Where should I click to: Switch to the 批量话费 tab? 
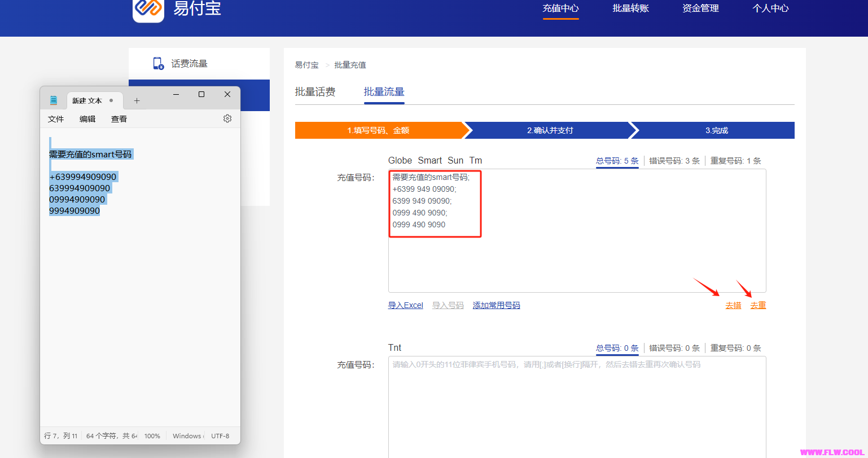(315, 92)
